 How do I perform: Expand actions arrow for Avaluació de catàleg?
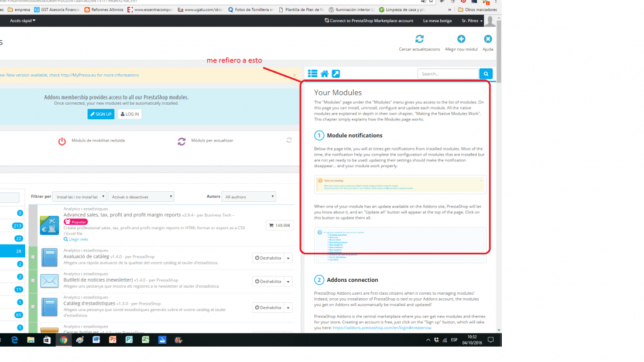coord(288,258)
